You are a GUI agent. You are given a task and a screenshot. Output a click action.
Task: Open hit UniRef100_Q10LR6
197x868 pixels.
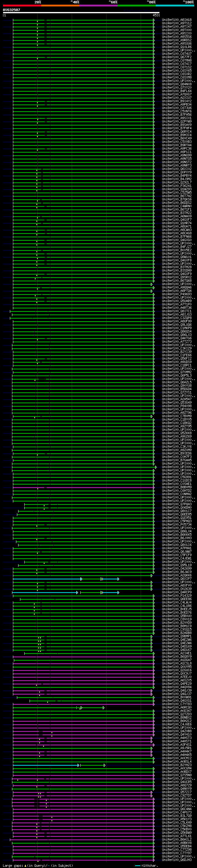[177, 47]
